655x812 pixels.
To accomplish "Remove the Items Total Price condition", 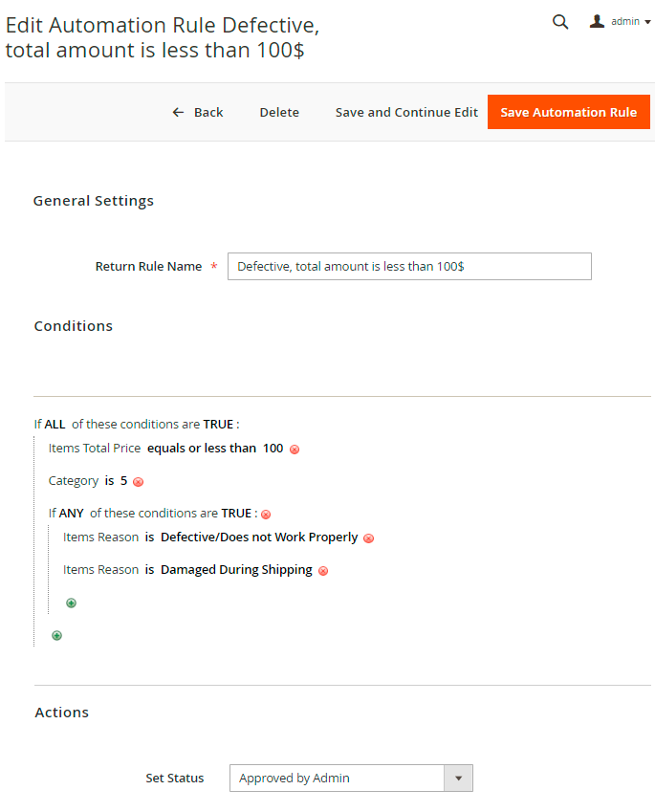I will coord(295,450).
